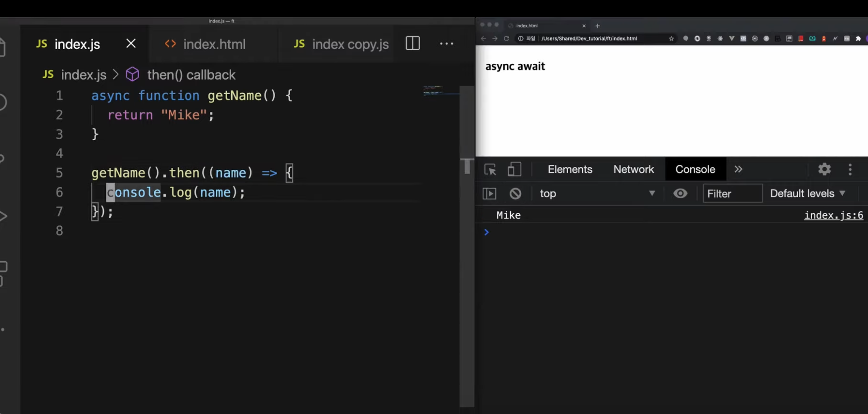The image size is (868, 414).
Task: Click the teal open-book extension icon
Action: 813,39
